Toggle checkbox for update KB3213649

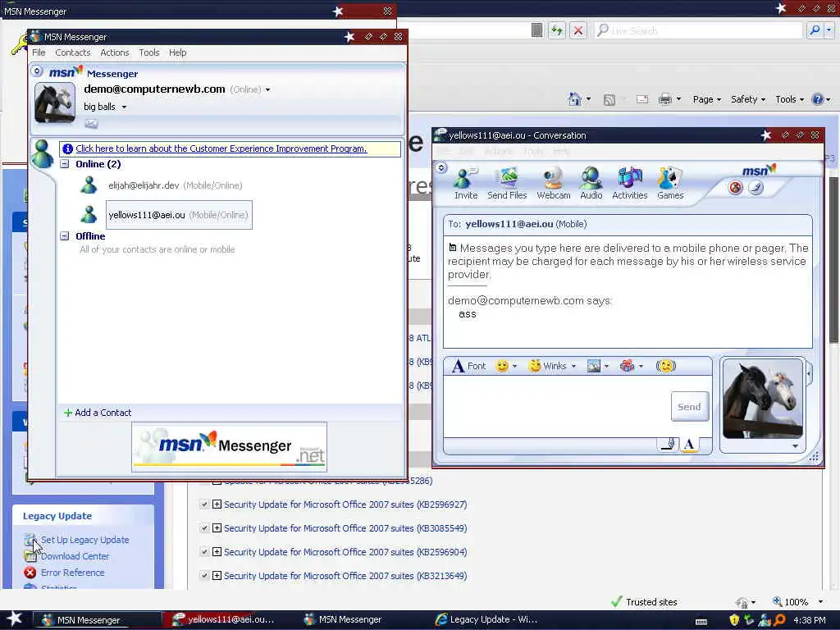(x=204, y=575)
